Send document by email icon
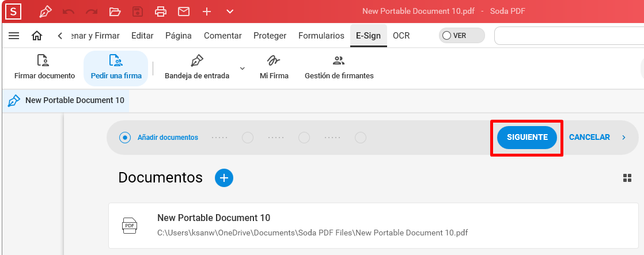The image size is (644, 255). 184,12
